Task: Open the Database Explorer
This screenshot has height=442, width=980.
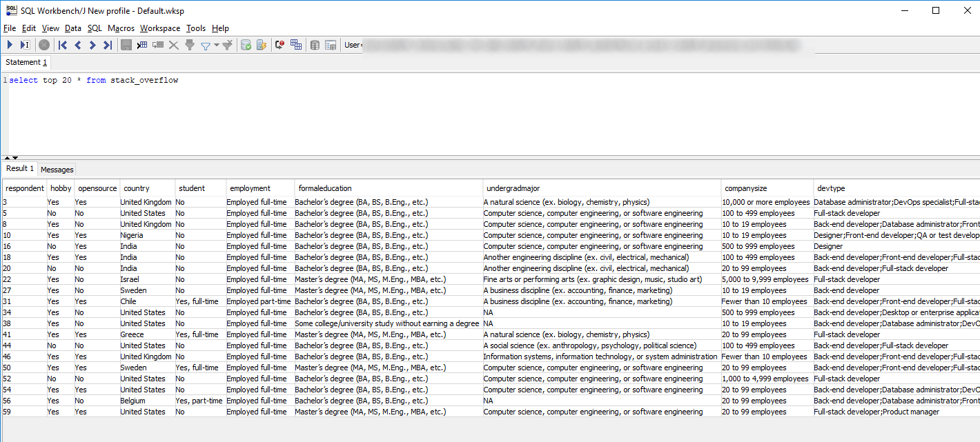Action: click(315, 45)
